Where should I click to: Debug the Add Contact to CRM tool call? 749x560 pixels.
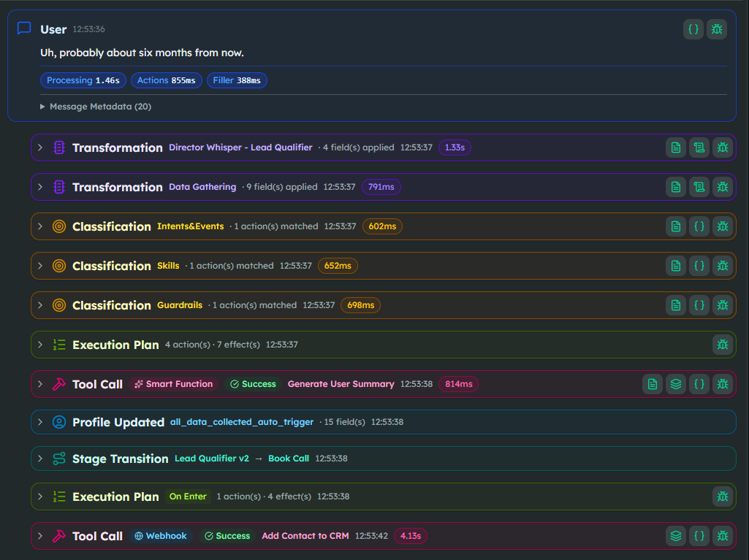[x=722, y=536]
